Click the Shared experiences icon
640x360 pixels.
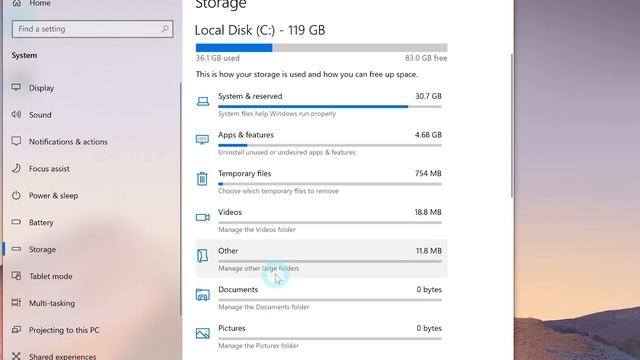(16, 356)
